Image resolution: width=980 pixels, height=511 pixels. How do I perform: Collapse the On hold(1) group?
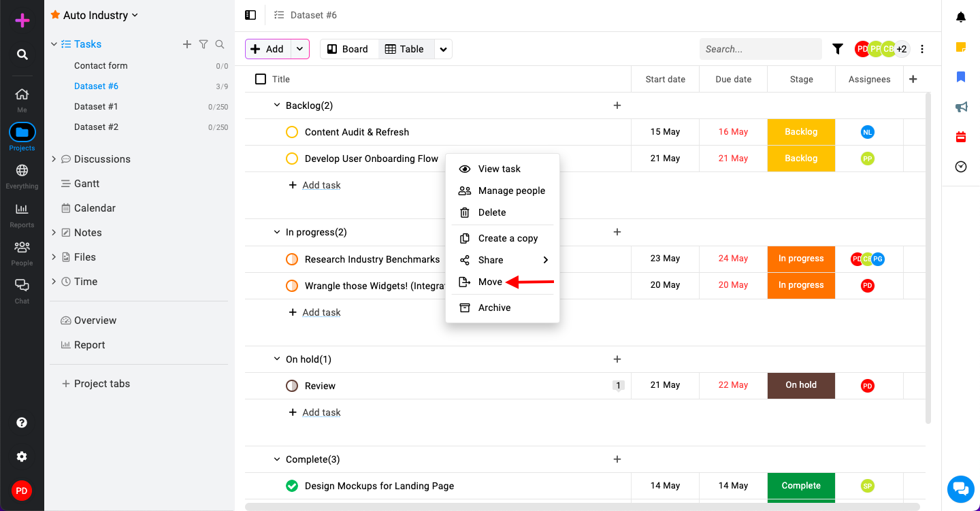click(x=277, y=359)
